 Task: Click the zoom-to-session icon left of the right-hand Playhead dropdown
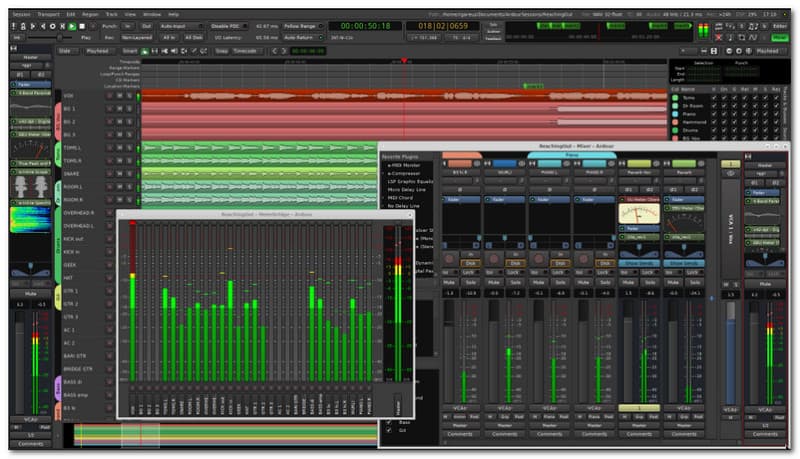[x=748, y=51]
